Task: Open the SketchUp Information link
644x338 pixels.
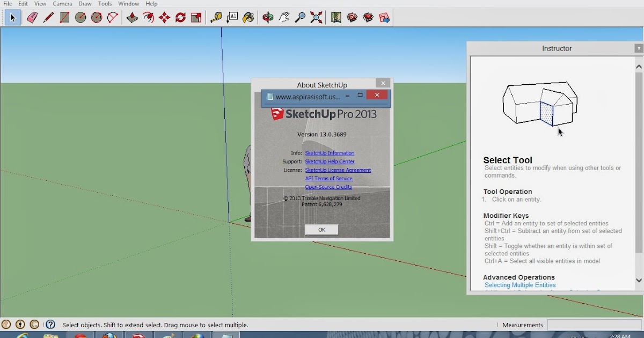Action: 330,153
